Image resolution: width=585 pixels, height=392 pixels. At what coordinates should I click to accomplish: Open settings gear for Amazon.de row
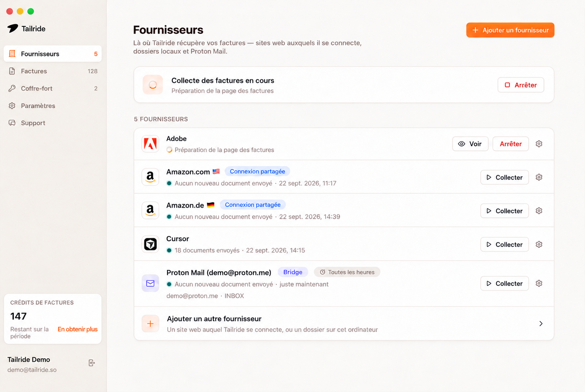coord(539,211)
